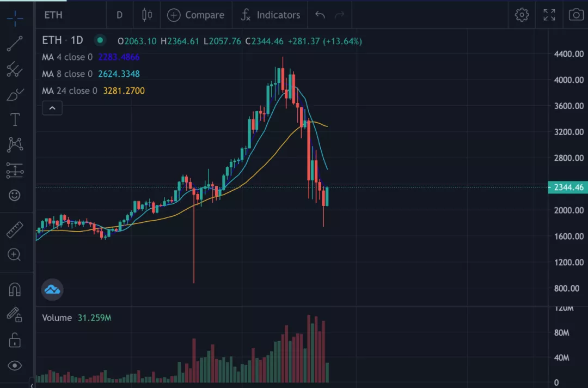The image size is (588, 388).
Task: Open the emoji icons tool
Action: click(x=15, y=195)
